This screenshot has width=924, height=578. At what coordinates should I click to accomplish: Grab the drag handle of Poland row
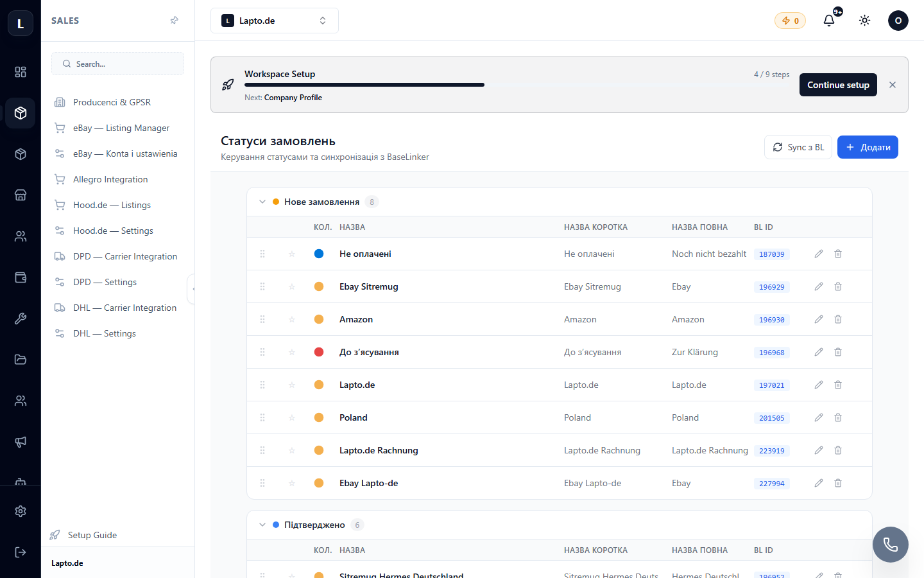pos(262,417)
